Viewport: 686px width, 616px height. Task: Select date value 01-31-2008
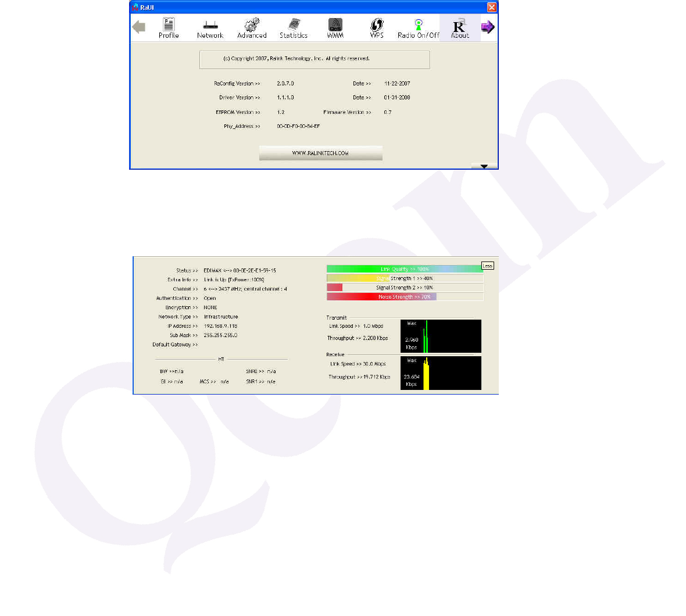(x=397, y=98)
